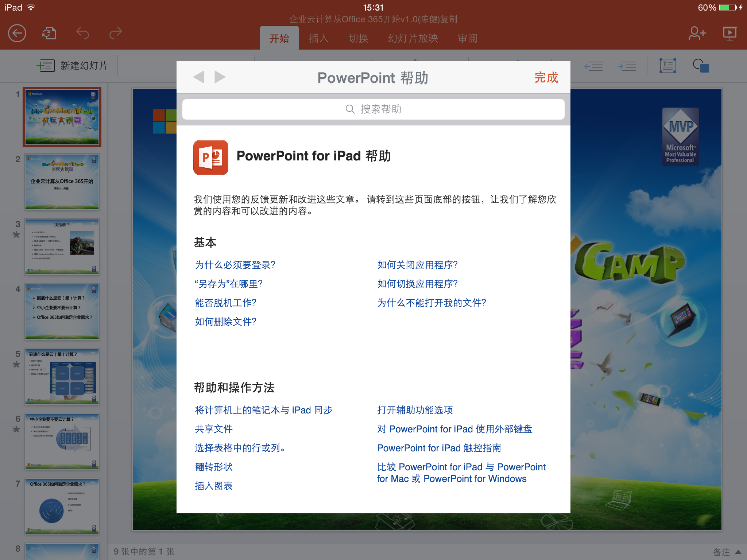The width and height of the screenshot is (747, 560).
Task: Open the share/add person icon
Action: (697, 34)
